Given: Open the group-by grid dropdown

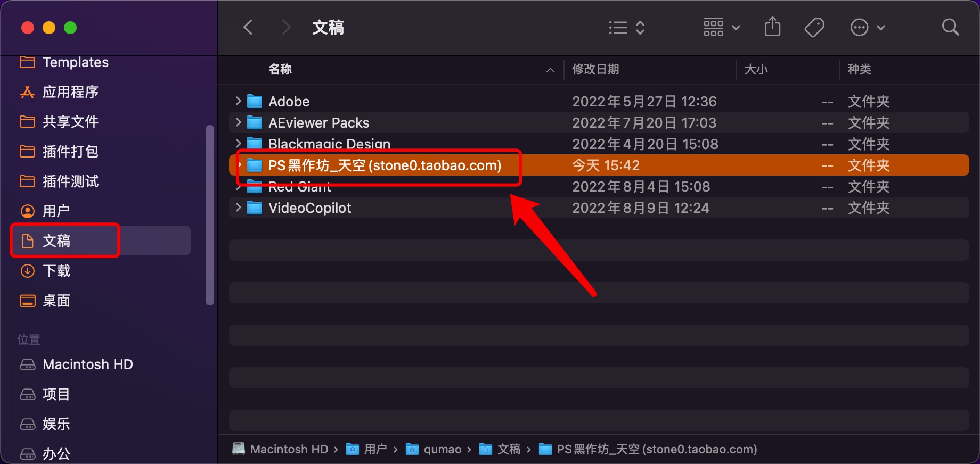Looking at the screenshot, I should [722, 27].
